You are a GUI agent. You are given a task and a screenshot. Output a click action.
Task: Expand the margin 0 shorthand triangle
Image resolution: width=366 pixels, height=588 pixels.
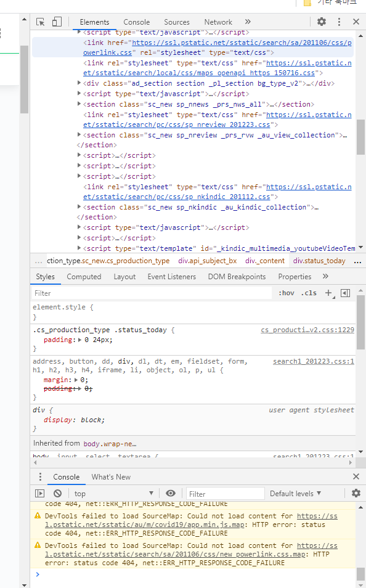click(76, 380)
